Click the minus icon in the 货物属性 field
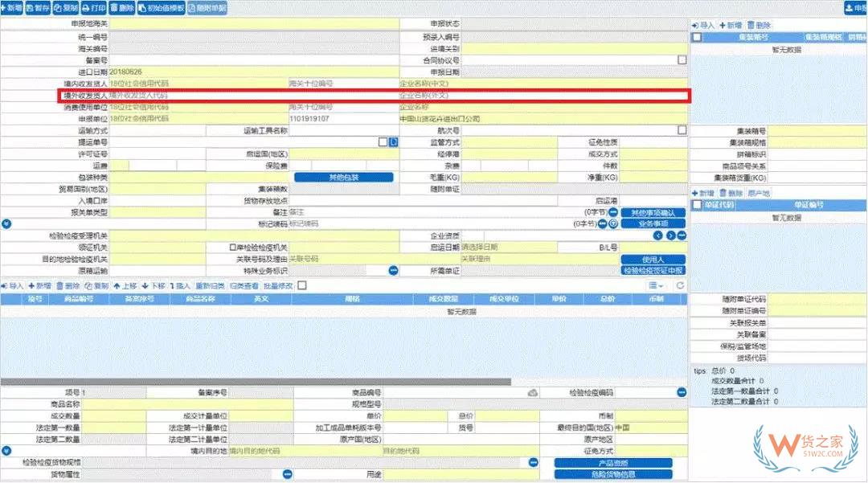Image resolution: width=868 pixels, height=483 pixels. [x=287, y=474]
